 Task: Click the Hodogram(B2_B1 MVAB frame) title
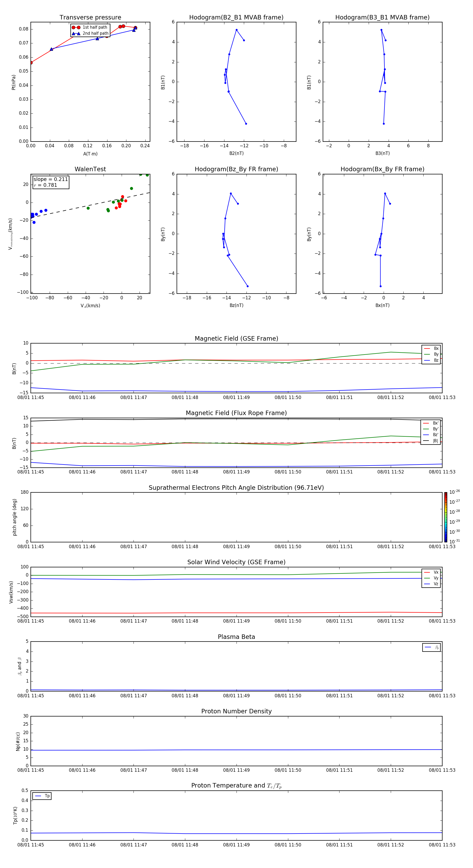pos(236,18)
